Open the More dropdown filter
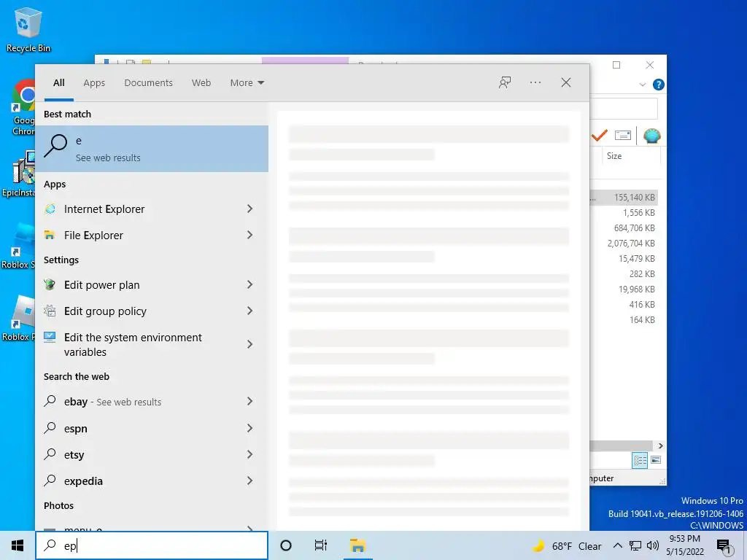This screenshot has height=560, width=747. [247, 83]
